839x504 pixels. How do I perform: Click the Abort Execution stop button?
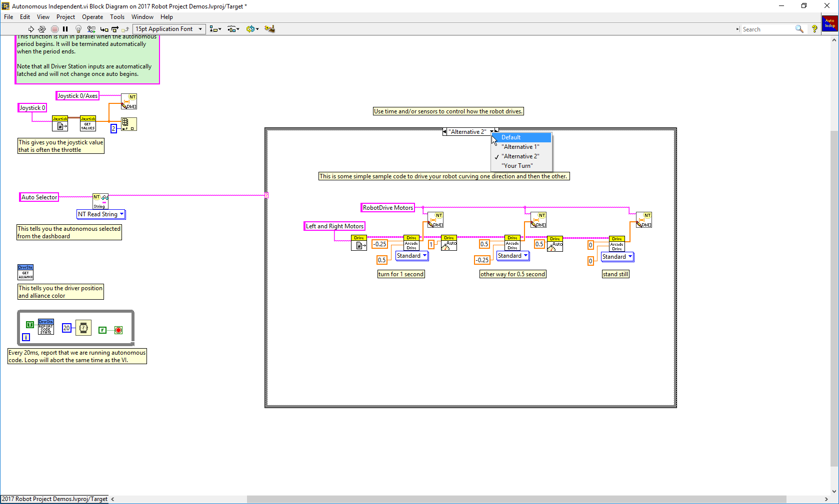pyautogui.click(x=54, y=29)
